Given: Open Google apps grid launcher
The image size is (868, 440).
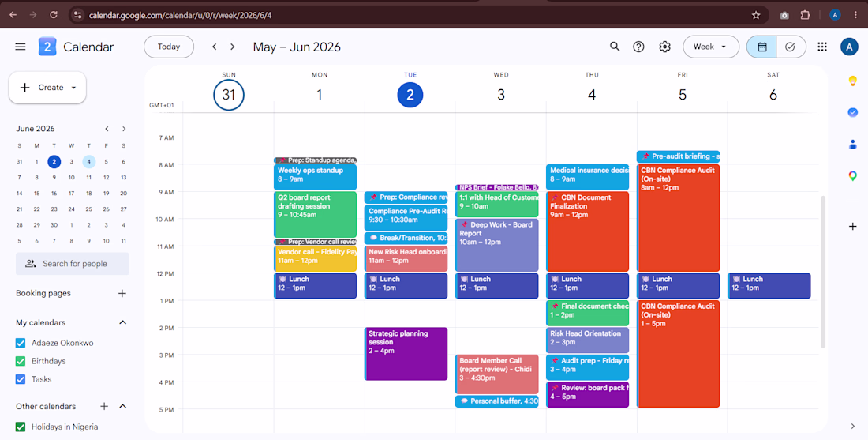Looking at the screenshot, I should tap(822, 47).
